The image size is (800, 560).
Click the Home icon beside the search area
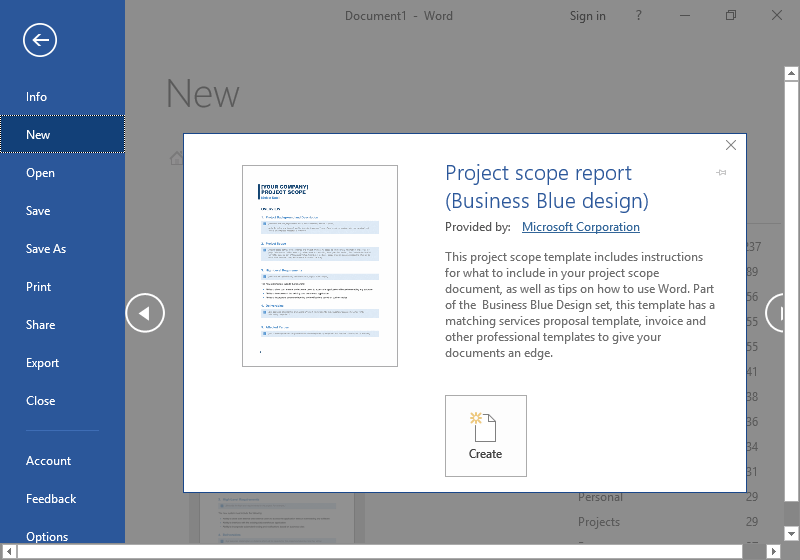point(177,158)
